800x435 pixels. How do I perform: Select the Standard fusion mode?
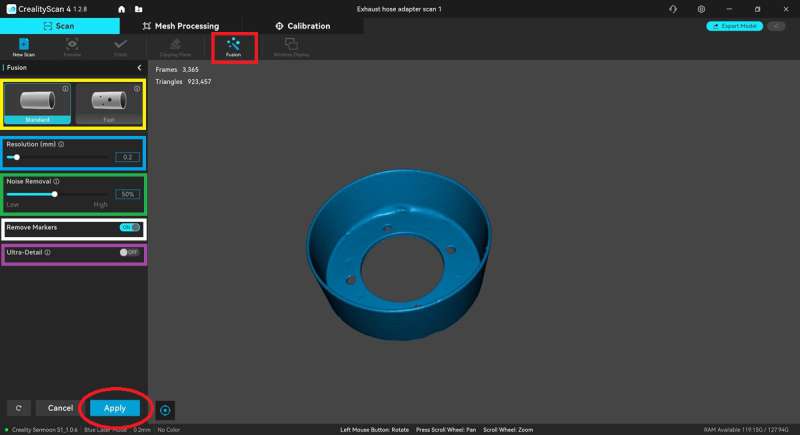(x=38, y=105)
